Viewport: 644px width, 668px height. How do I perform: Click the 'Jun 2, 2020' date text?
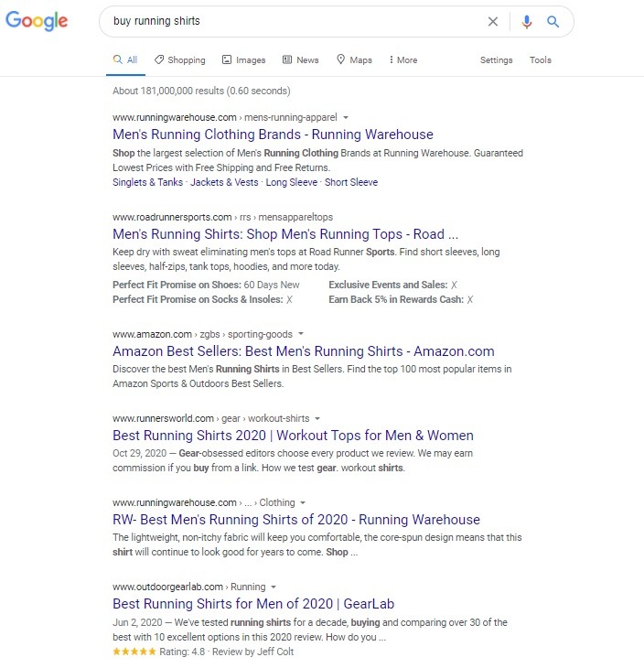click(137, 622)
